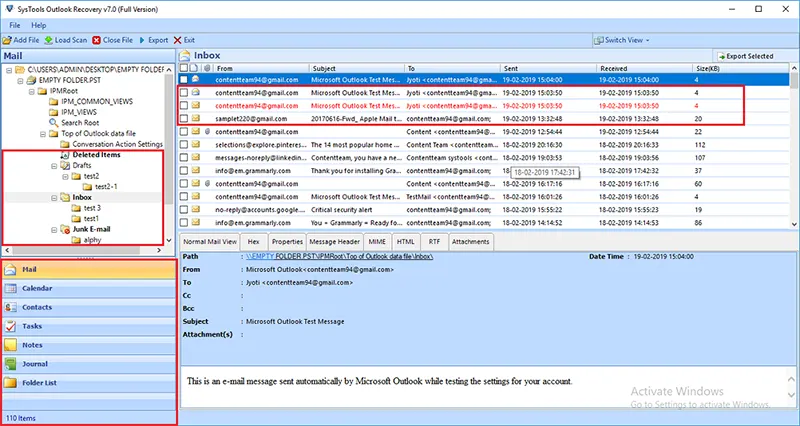Click envelope icon of messages-noreply@linkedin row

(195, 158)
